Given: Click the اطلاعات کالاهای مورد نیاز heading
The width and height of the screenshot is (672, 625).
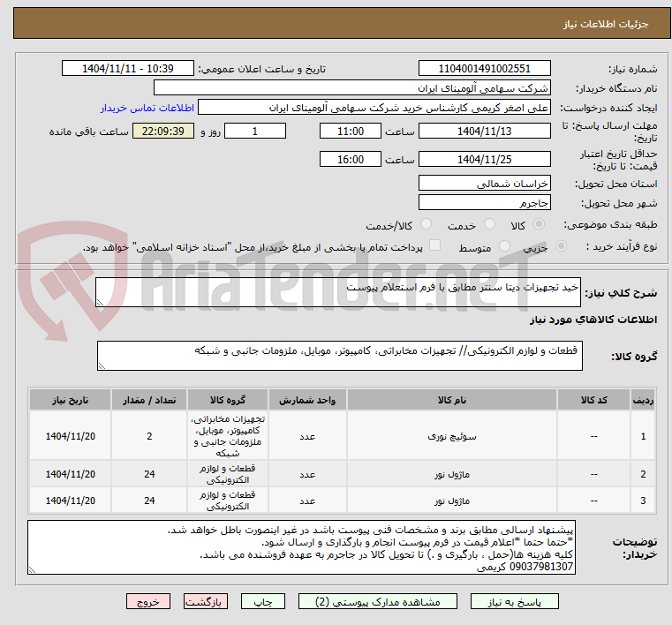Looking at the screenshot, I should point(593,320).
